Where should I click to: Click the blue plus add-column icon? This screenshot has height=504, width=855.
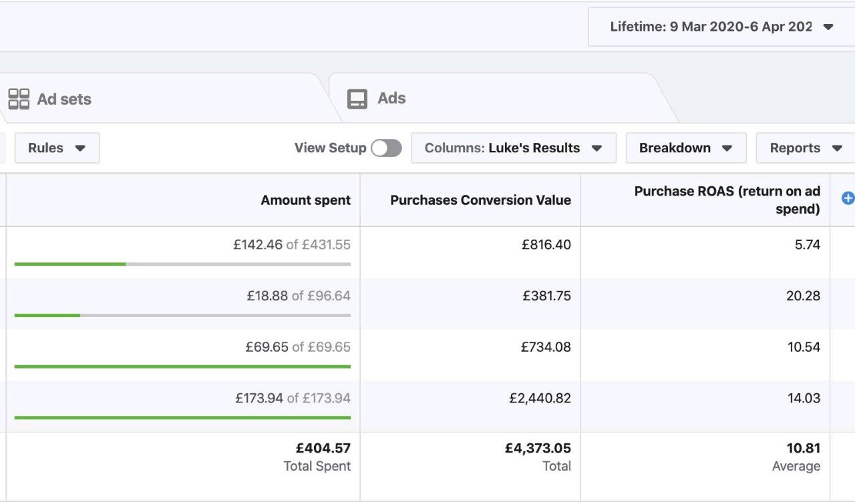[848, 198]
